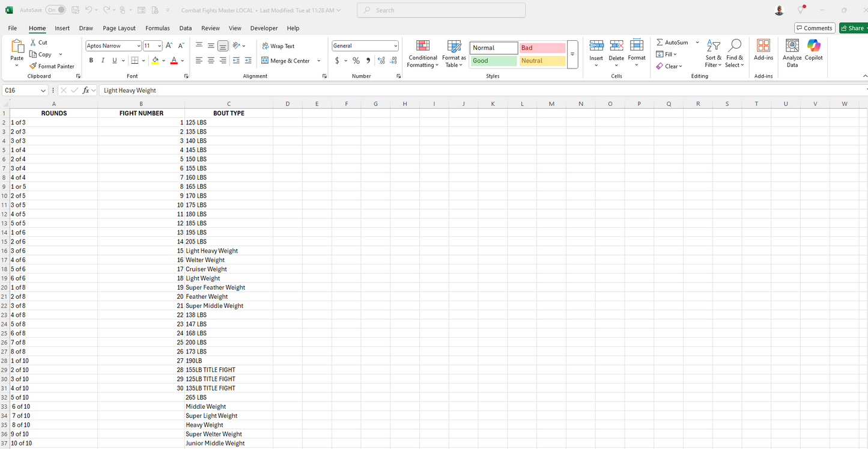Image resolution: width=868 pixels, height=449 pixels.
Task: Select the Format Painter tool
Action: pos(52,66)
